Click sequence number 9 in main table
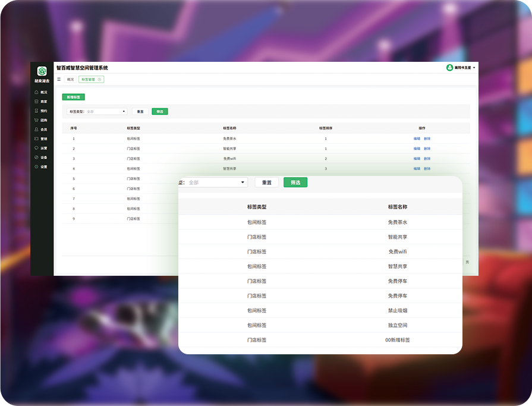Image resolution: width=532 pixels, height=406 pixels. pyautogui.click(x=74, y=219)
